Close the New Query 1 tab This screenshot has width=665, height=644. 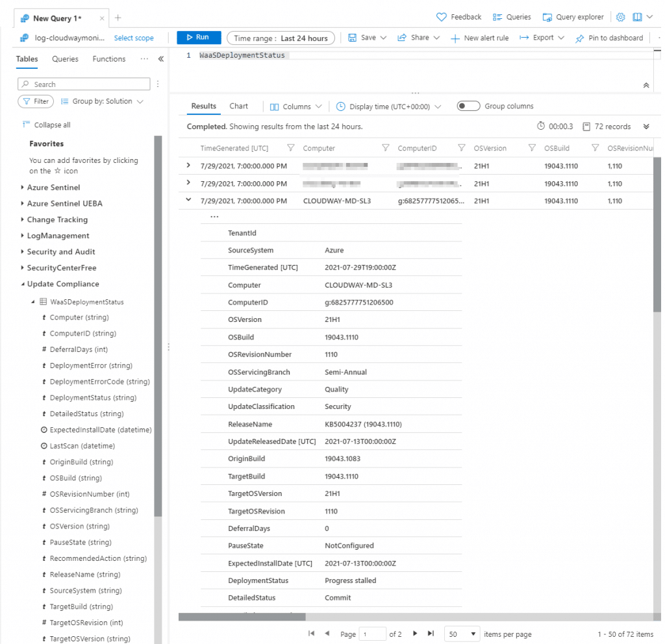pyautogui.click(x=102, y=18)
